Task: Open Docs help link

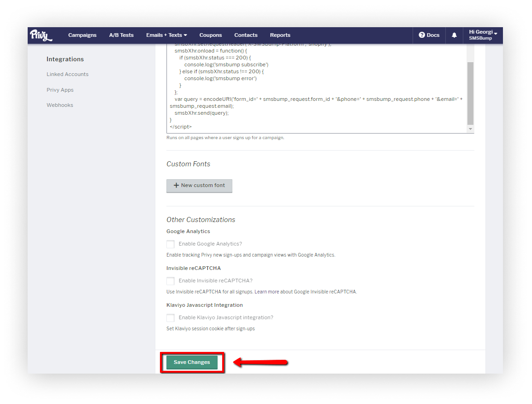Action: pos(429,35)
